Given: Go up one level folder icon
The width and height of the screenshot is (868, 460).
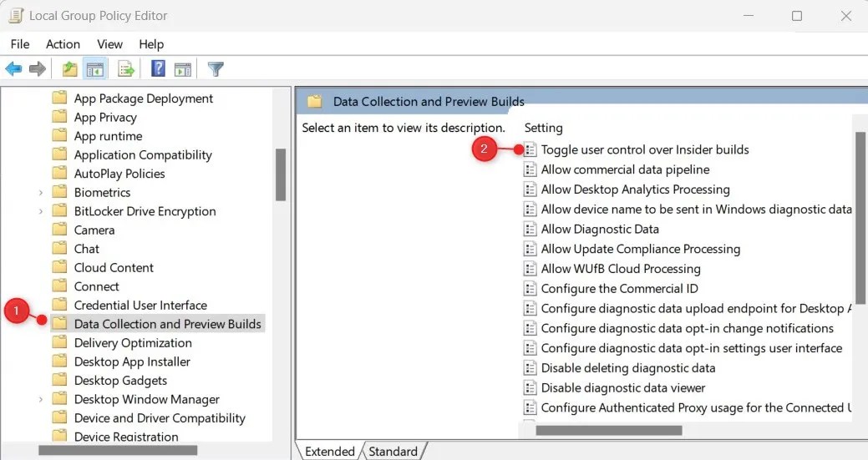Looking at the screenshot, I should (x=69, y=69).
